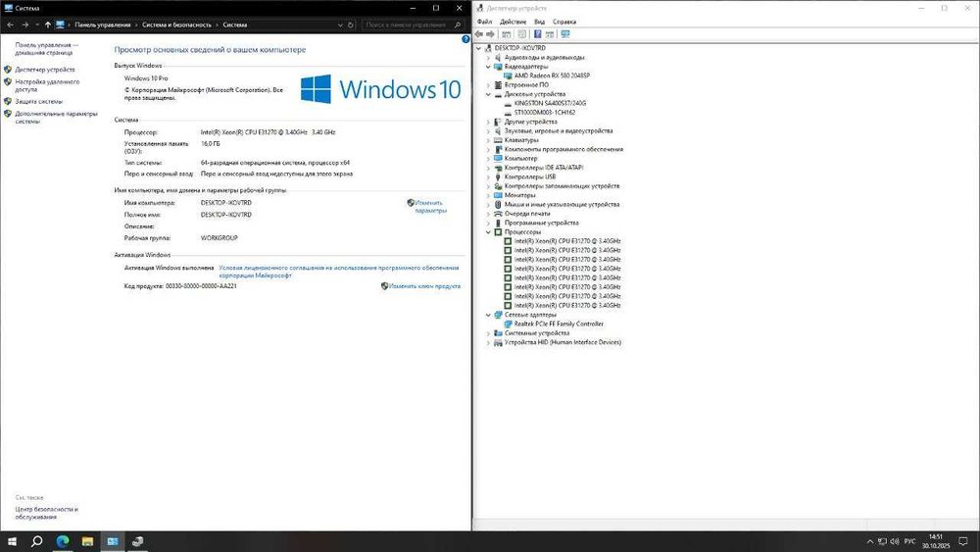
Task: Open Дополнительные параметры системы link
Action: point(56,118)
